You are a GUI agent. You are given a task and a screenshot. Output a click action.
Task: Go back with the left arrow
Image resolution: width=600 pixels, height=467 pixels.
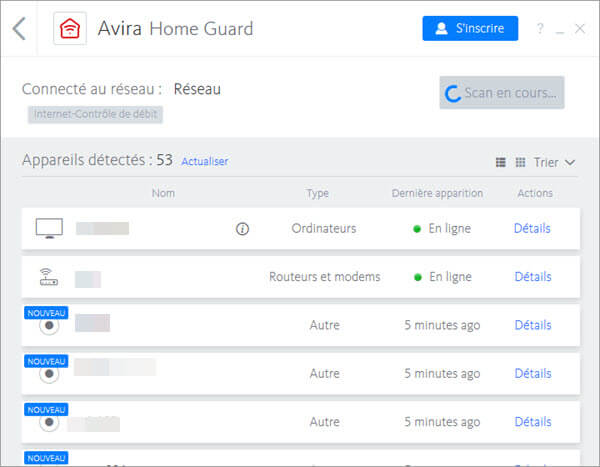point(19,28)
